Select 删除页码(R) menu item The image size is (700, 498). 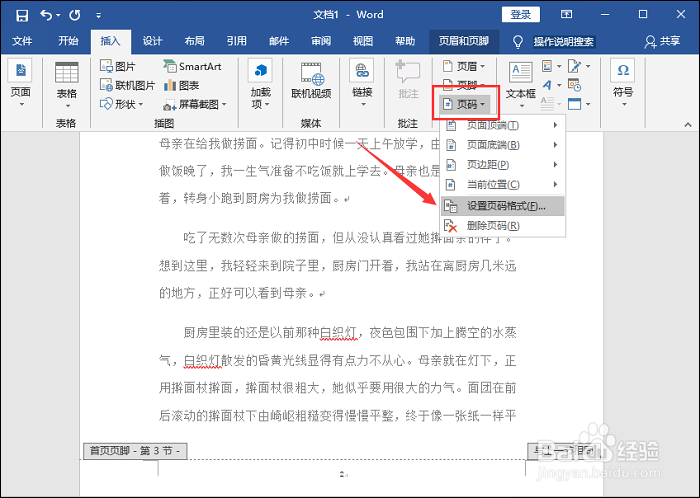coord(503,226)
